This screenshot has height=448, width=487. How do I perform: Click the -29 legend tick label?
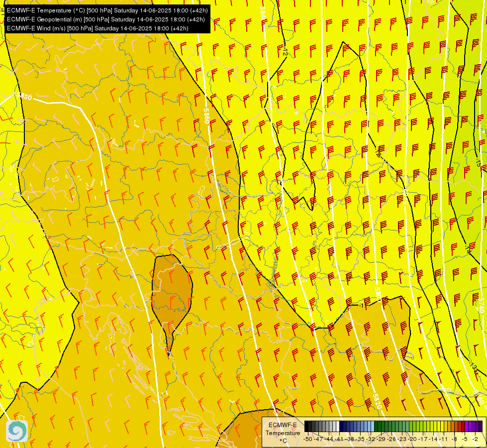[x=381, y=440]
